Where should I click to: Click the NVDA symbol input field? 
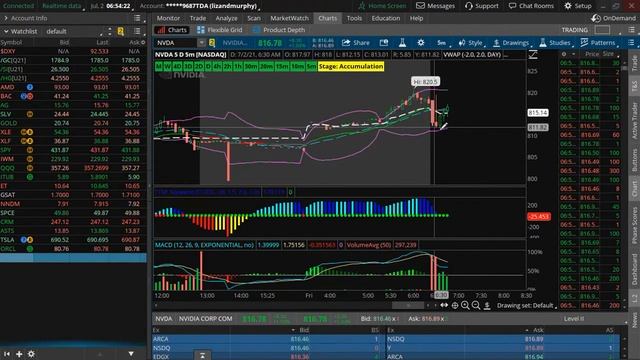point(176,43)
